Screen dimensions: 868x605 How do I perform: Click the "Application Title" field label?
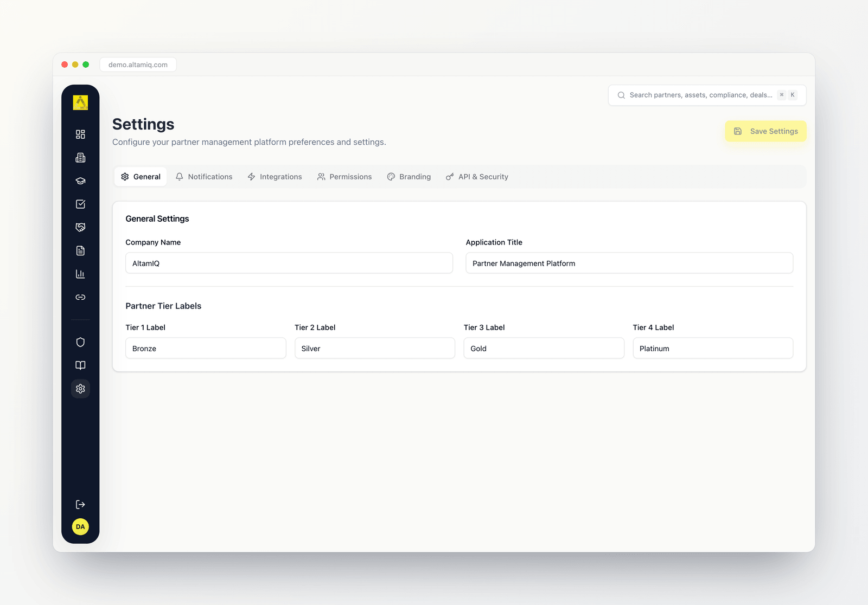(x=494, y=242)
